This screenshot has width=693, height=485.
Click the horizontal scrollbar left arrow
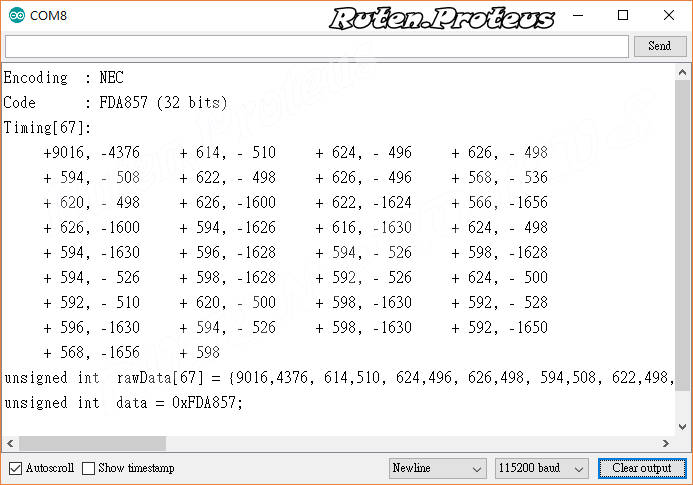(x=10, y=443)
